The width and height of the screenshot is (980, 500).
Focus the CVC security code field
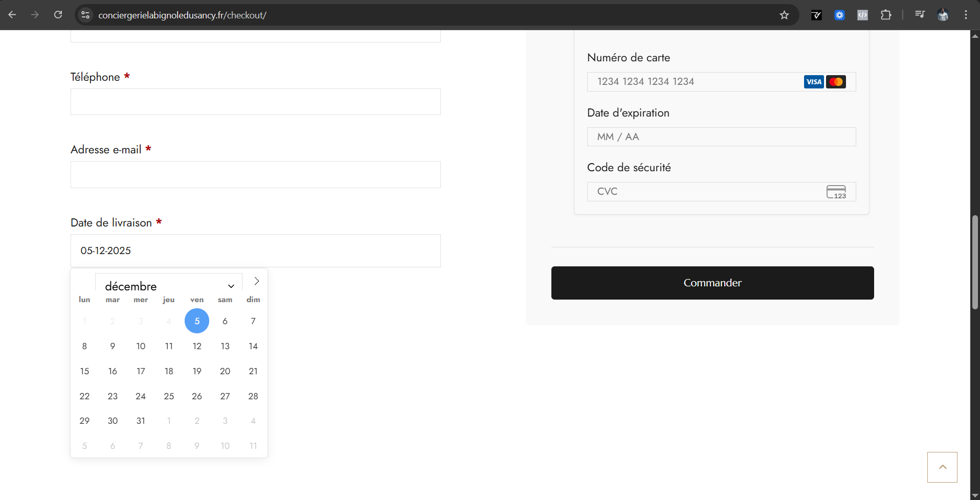721,192
